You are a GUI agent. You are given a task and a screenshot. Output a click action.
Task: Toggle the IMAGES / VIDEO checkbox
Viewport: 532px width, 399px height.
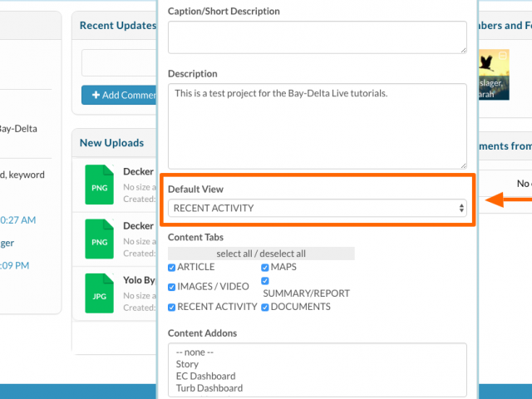[172, 288]
